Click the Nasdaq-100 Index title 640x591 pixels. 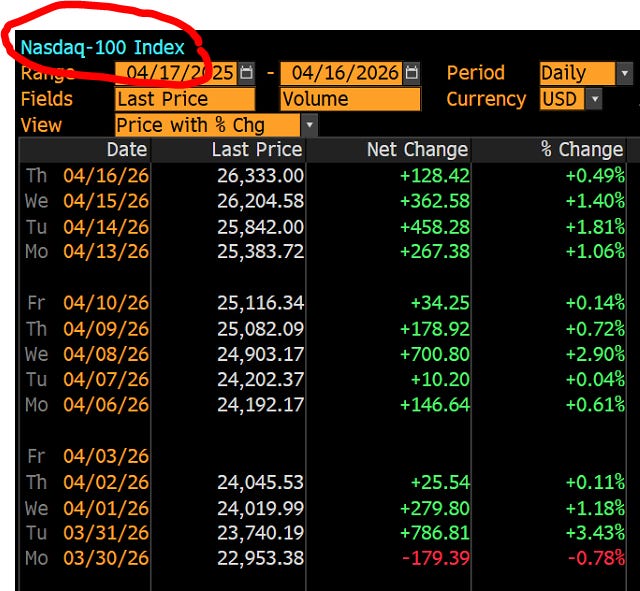pyautogui.click(x=102, y=47)
